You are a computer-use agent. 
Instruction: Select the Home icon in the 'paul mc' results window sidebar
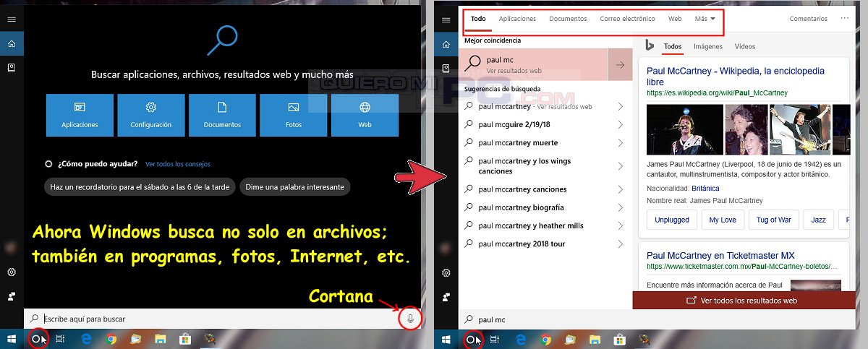[x=446, y=44]
